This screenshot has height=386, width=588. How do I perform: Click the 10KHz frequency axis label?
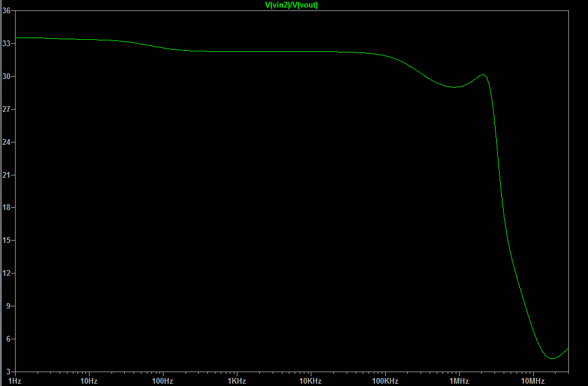coord(311,381)
